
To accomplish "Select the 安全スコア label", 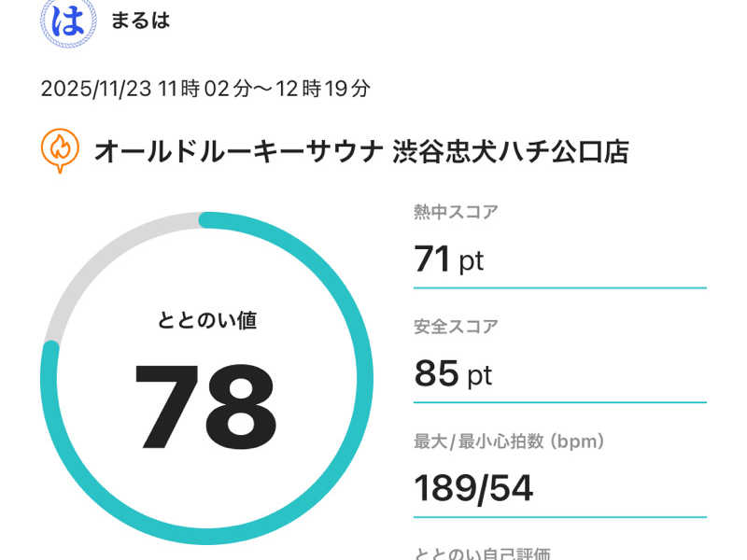I will click(456, 327).
